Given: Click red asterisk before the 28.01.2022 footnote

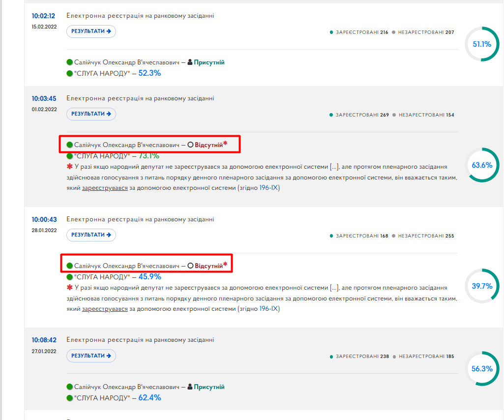Looking at the screenshot, I should (x=69, y=288).
